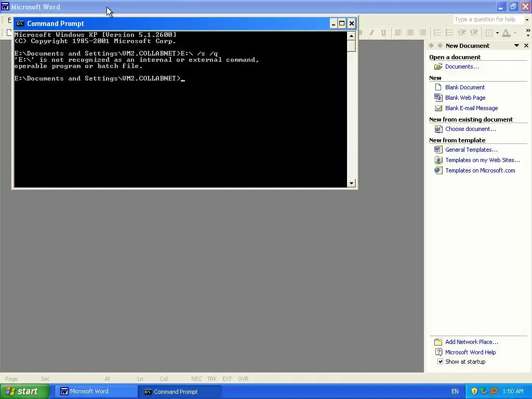Click the task pane Forward arrow

coord(440,46)
